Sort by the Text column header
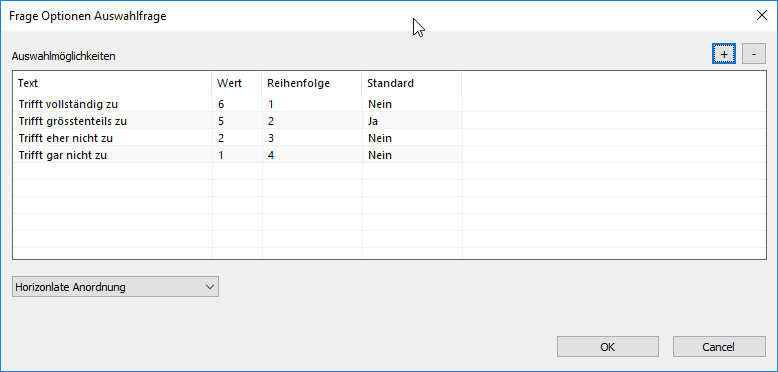Screen dimensions: 778x372 (113, 83)
